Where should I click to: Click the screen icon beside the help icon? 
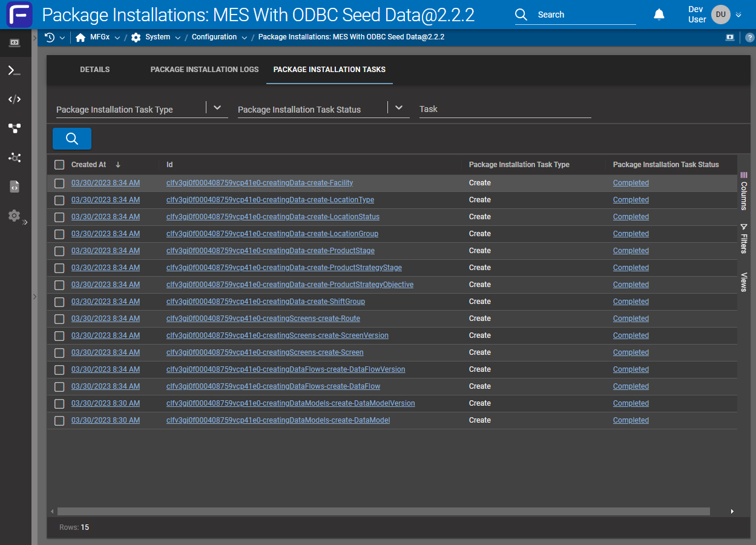click(731, 38)
